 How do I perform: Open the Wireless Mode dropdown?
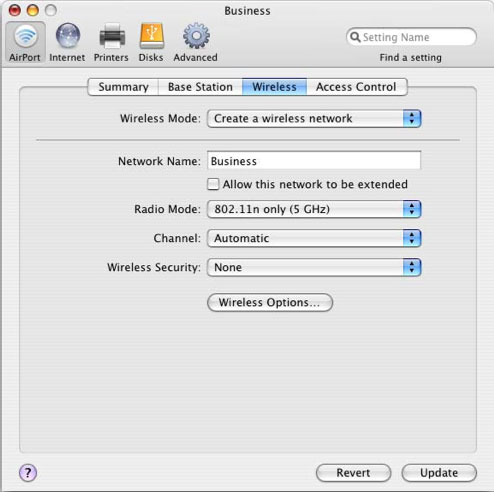click(314, 118)
